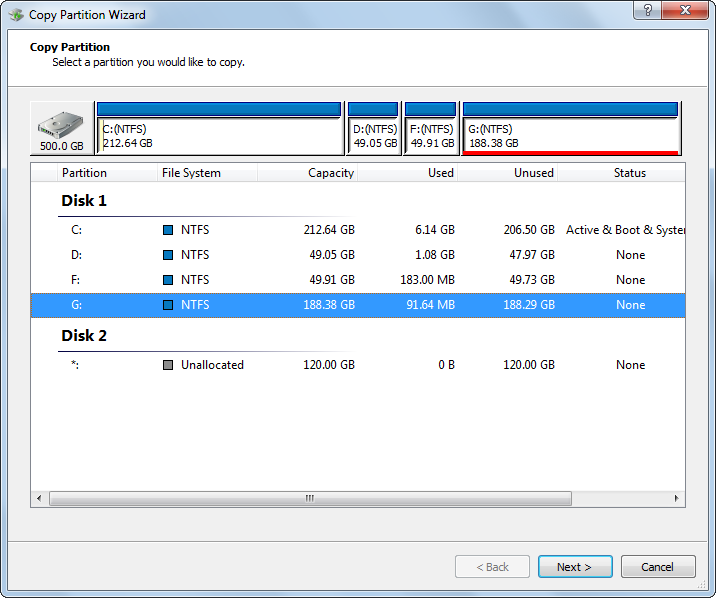This screenshot has height=598, width=716.
Task: Click the blue NTFS color square for D:
Action: [x=168, y=255]
